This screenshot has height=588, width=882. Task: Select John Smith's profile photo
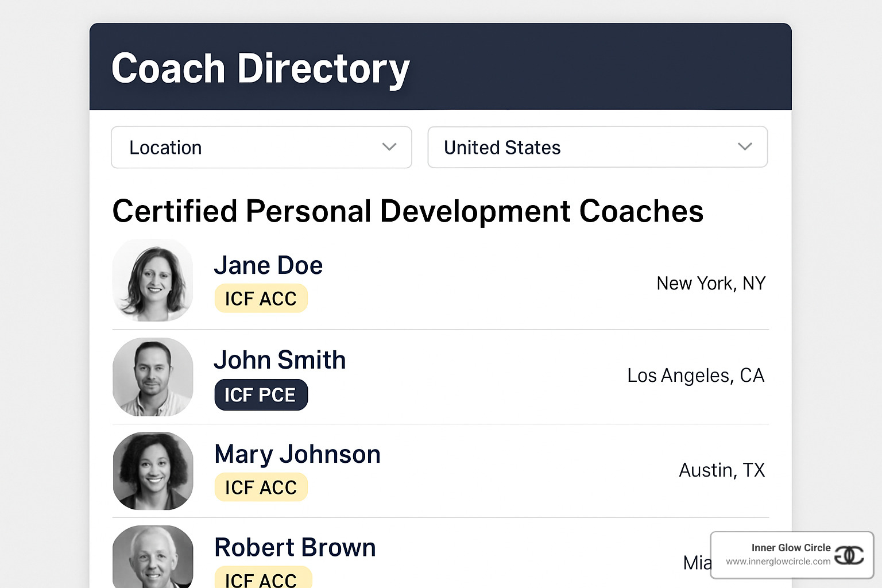[153, 377]
